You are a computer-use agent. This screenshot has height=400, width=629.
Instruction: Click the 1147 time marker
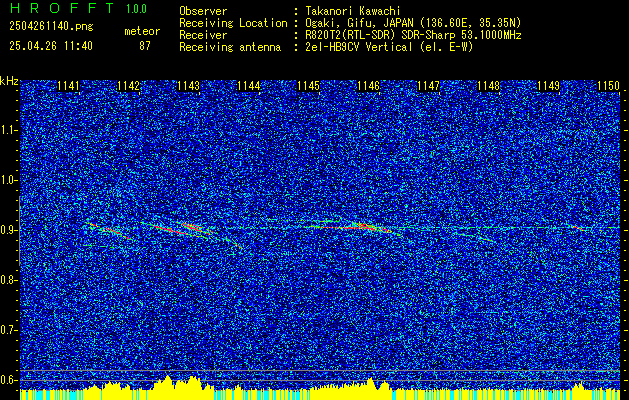point(428,86)
